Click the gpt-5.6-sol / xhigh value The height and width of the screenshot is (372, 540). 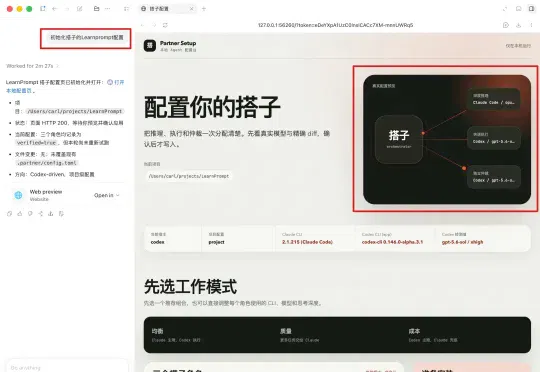462,242
